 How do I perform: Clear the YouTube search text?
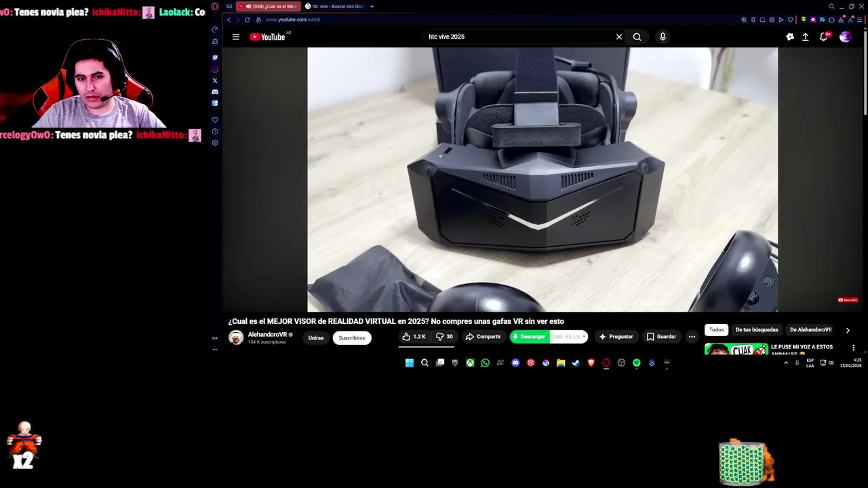(619, 37)
